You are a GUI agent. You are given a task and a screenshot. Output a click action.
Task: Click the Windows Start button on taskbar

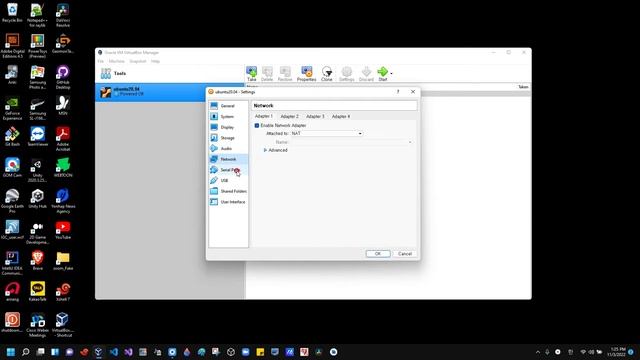tap(11, 352)
